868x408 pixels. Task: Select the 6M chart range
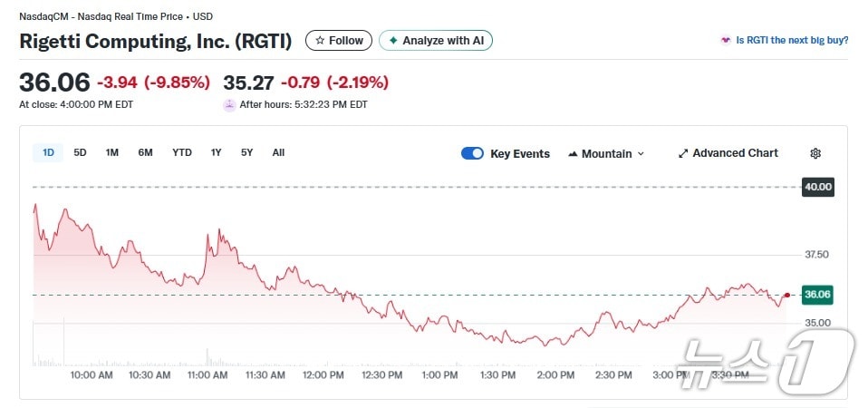145,152
